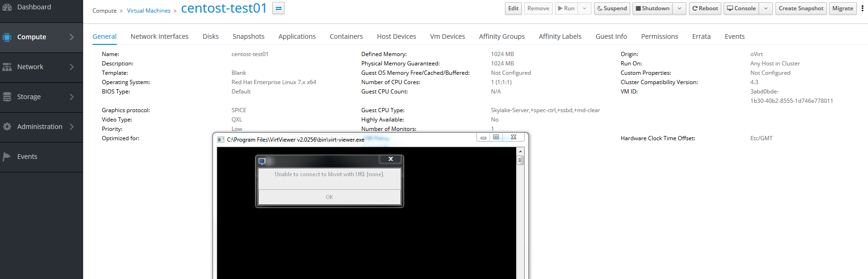Select the Storage database icon
The height and width of the screenshot is (279, 868).
(7, 97)
